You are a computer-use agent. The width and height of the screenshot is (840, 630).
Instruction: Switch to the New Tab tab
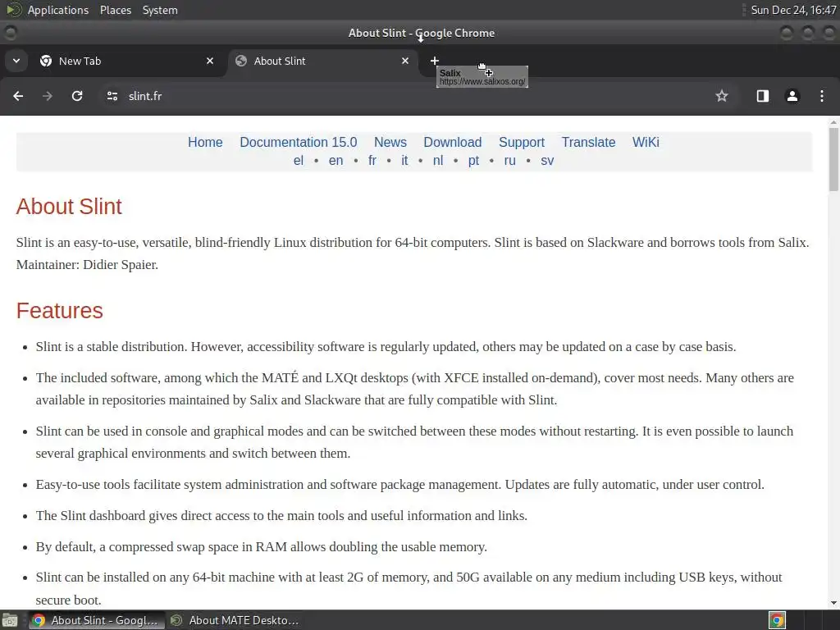point(126,61)
